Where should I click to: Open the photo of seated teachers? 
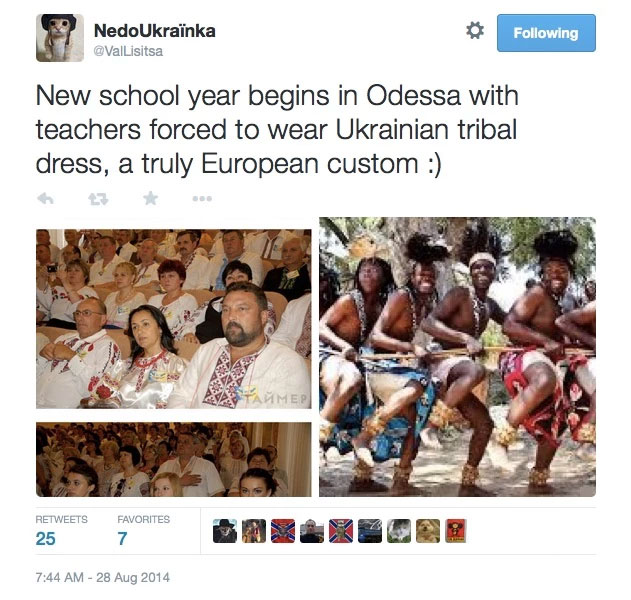(x=173, y=319)
